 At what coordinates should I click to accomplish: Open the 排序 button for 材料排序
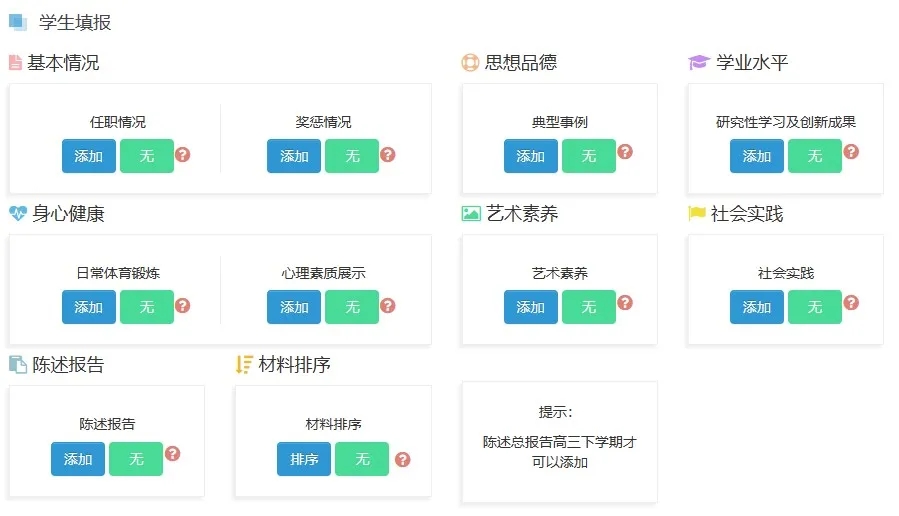pos(304,459)
